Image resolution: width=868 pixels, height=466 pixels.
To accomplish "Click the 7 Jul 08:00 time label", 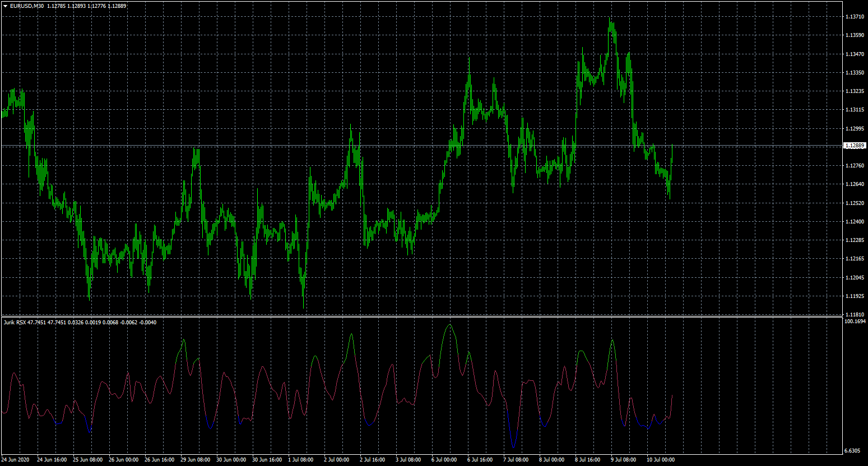I will (x=517, y=460).
